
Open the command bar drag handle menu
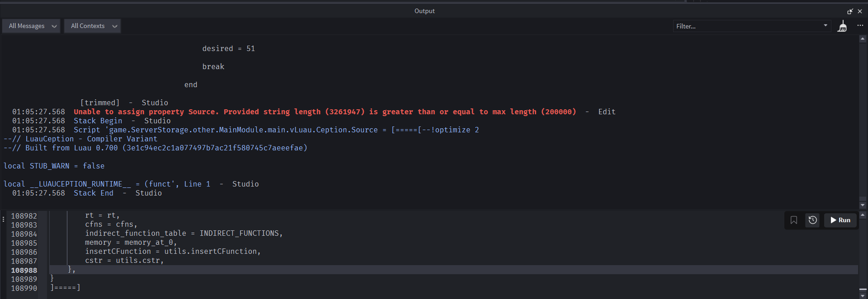click(x=4, y=219)
